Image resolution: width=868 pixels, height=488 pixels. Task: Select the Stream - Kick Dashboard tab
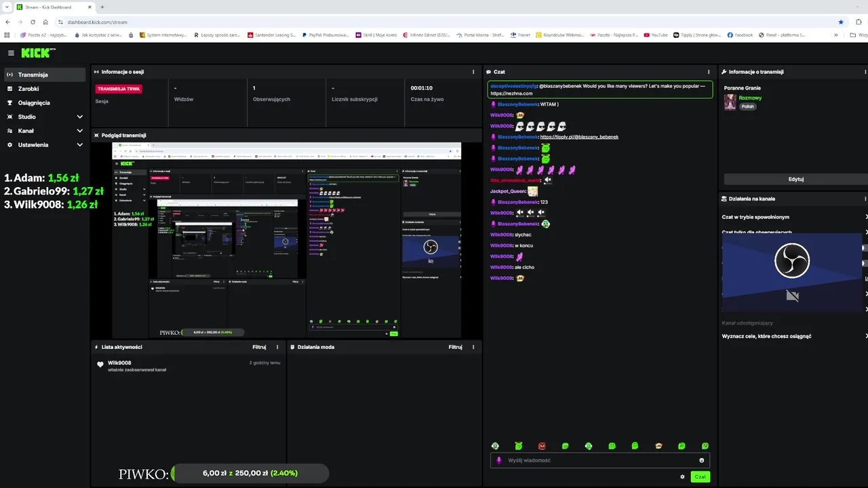pyautogui.click(x=54, y=7)
